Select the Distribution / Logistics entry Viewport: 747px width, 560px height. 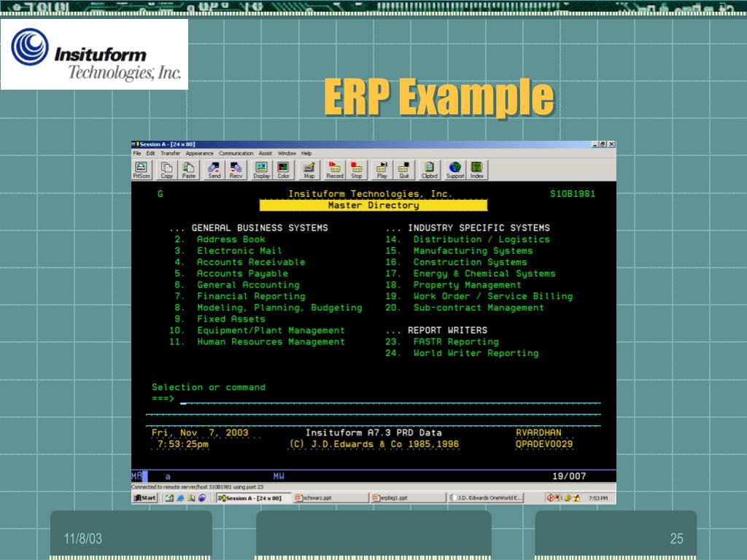[481, 239]
